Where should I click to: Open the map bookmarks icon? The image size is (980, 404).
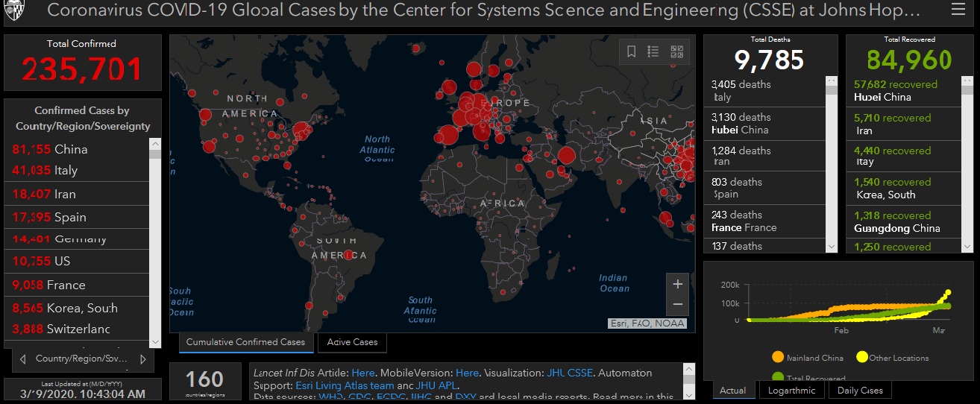[631, 51]
